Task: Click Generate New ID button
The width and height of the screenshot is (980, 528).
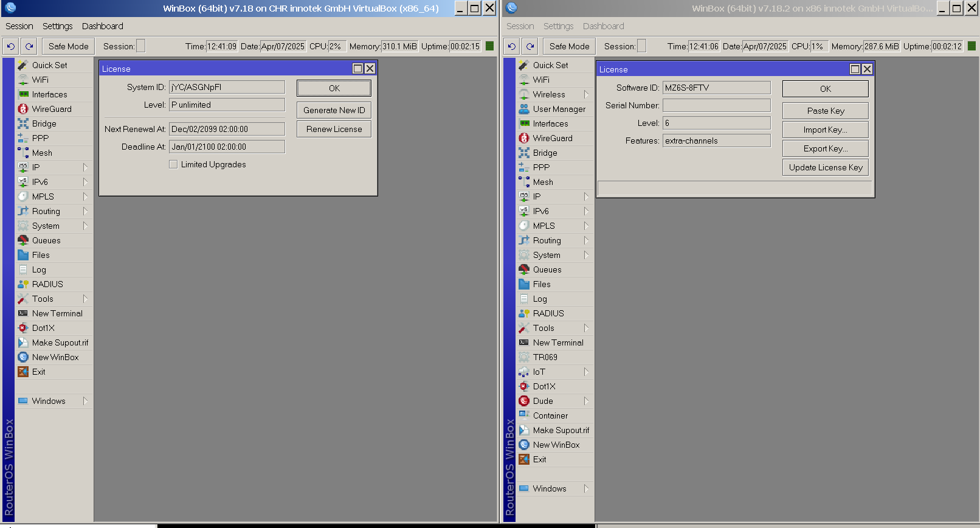Action: [x=334, y=110]
